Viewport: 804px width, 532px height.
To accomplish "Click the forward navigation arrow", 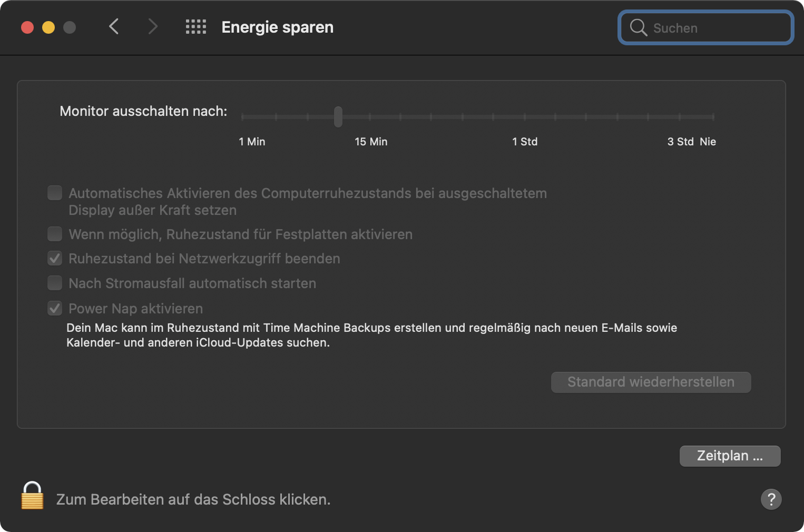I will [x=153, y=26].
